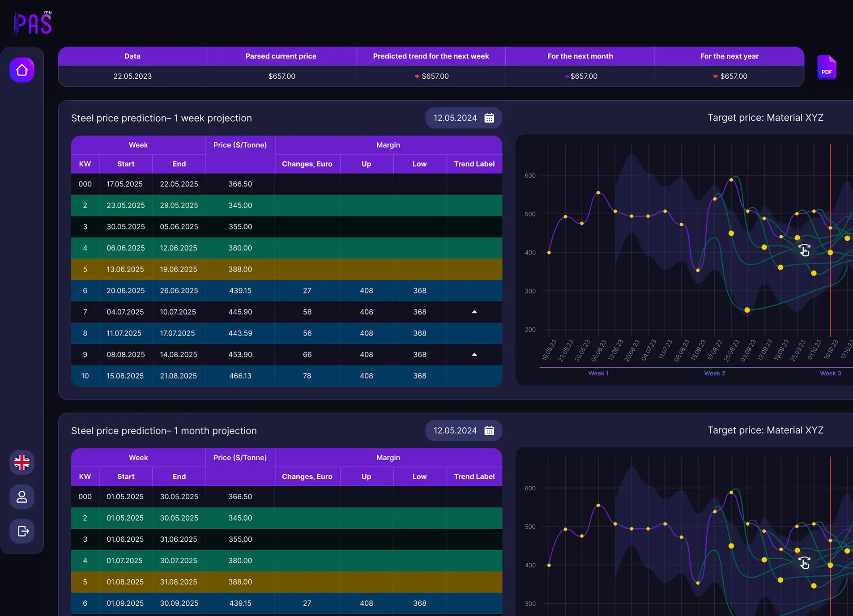Click the touch cursor icon on monthly chart
Viewport: 853px width, 616px height.
[804, 562]
